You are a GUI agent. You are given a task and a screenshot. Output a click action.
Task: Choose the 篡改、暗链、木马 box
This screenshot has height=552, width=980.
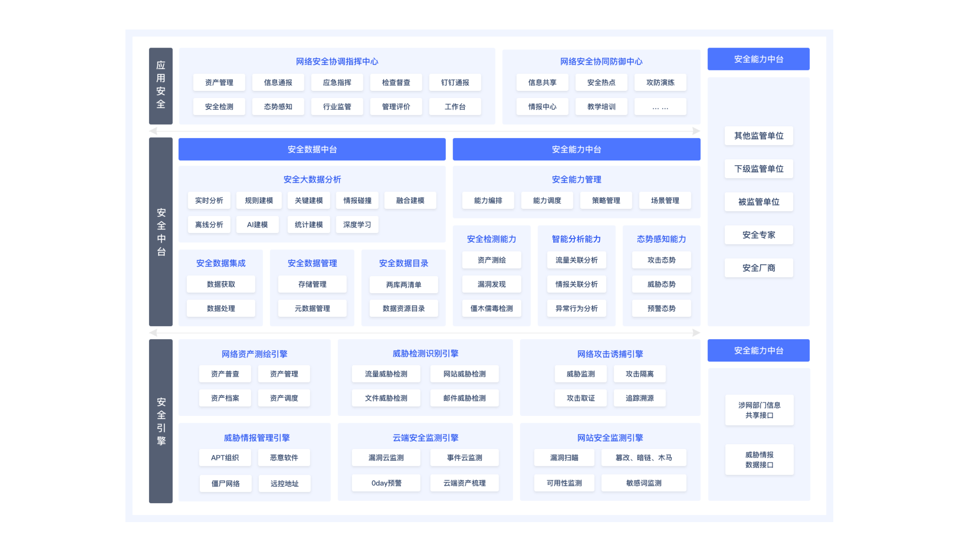pyautogui.click(x=644, y=458)
